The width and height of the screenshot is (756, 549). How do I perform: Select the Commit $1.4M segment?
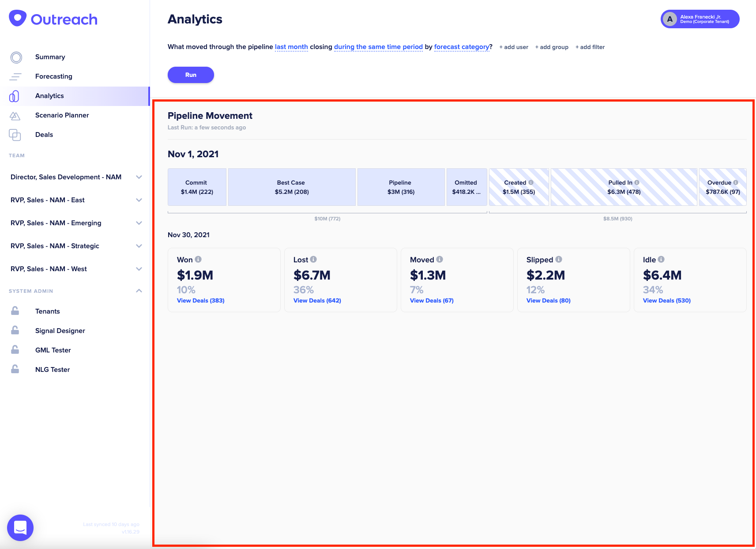[x=197, y=187]
